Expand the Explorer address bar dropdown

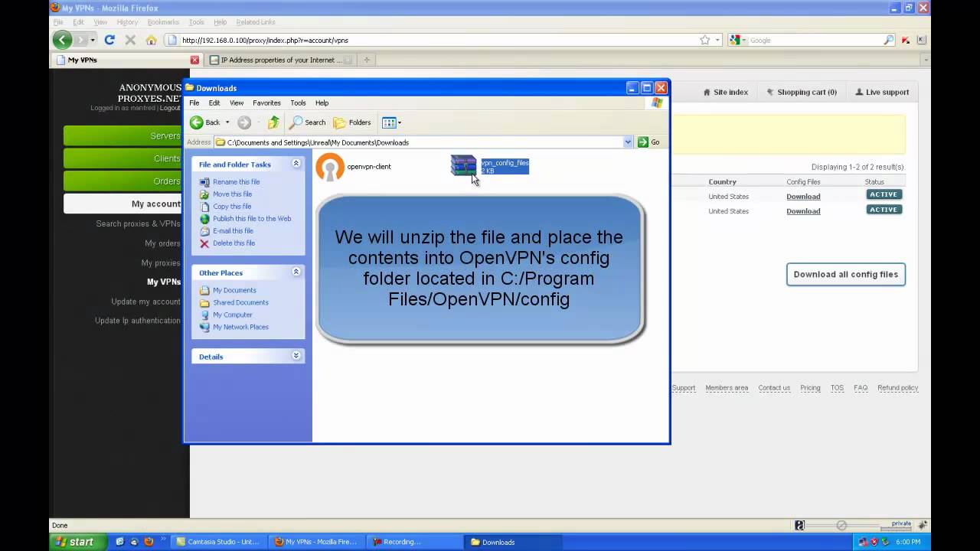point(628,142)
